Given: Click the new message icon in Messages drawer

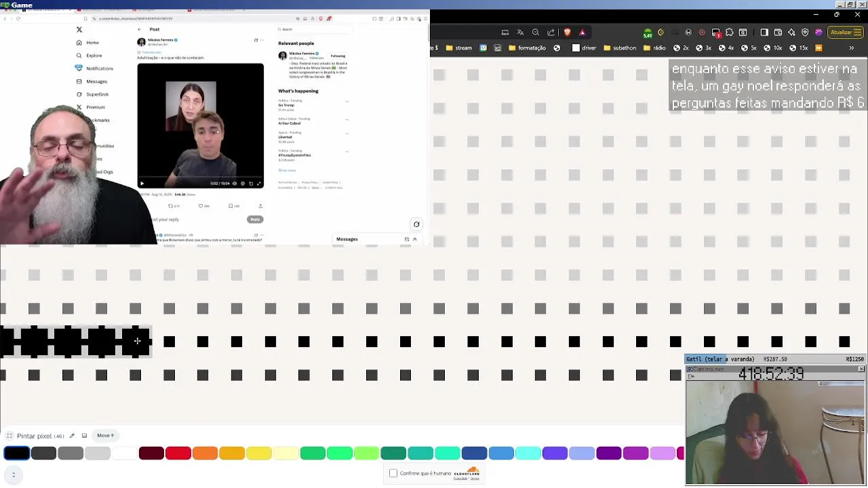Looking at the screenshot, I should [x=407, y=239].
